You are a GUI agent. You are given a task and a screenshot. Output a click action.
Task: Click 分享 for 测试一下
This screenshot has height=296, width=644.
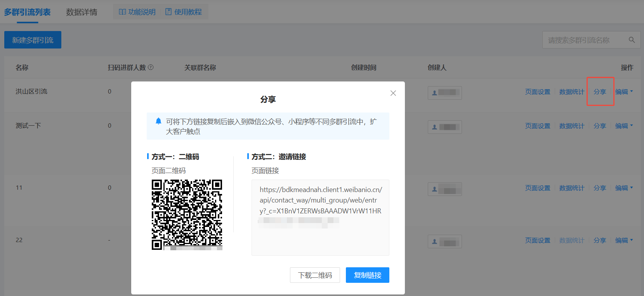pos(600,126)
